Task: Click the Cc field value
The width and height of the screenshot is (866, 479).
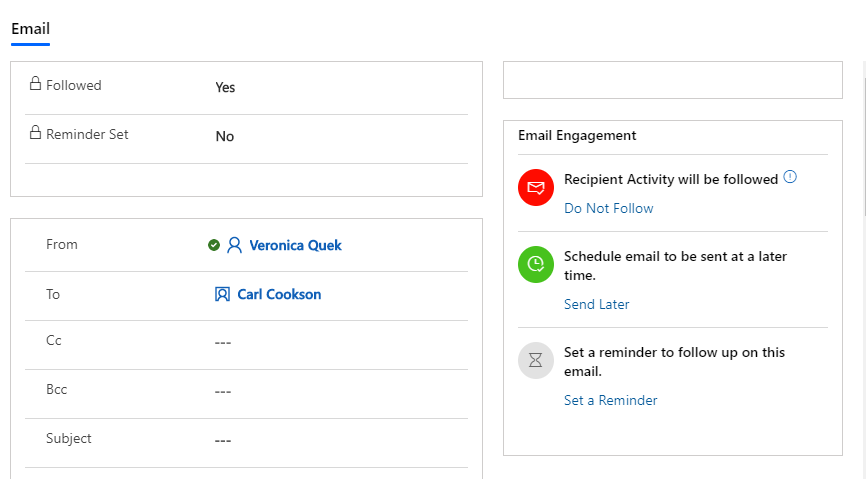Action: point(223,343)
